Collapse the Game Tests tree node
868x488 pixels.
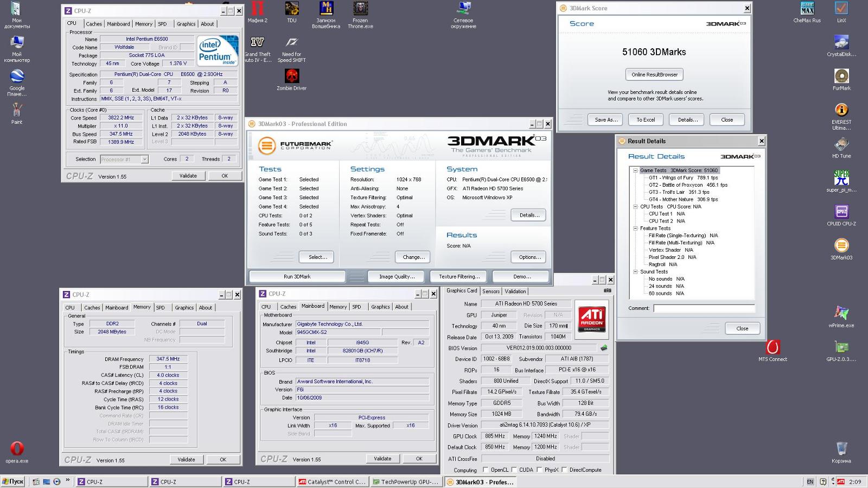tap(635, 170)
